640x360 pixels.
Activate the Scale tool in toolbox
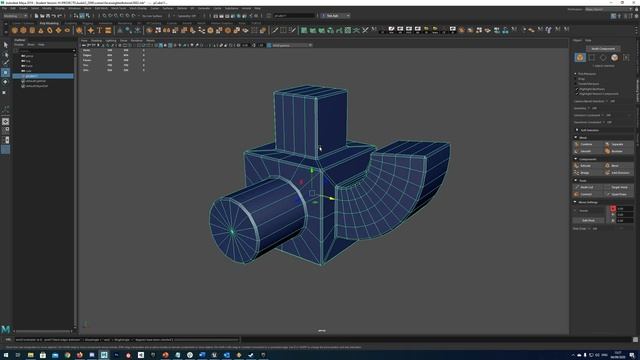[5, 92]
